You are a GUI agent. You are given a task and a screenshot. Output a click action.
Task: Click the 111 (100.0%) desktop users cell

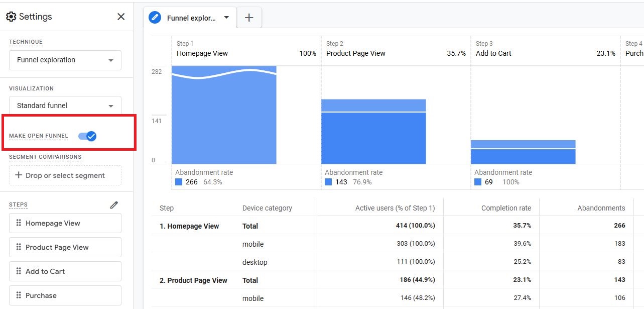[x=416, y=262]
